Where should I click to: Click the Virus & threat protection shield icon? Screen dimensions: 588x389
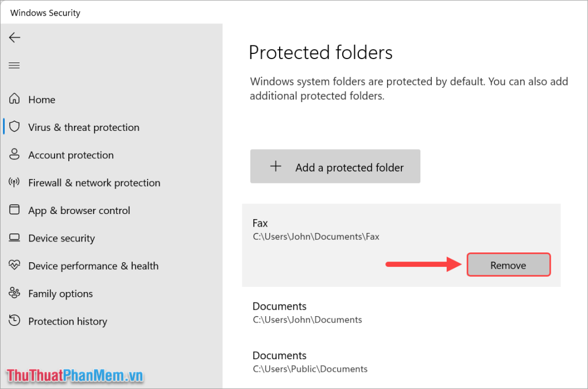coord(14,127)
